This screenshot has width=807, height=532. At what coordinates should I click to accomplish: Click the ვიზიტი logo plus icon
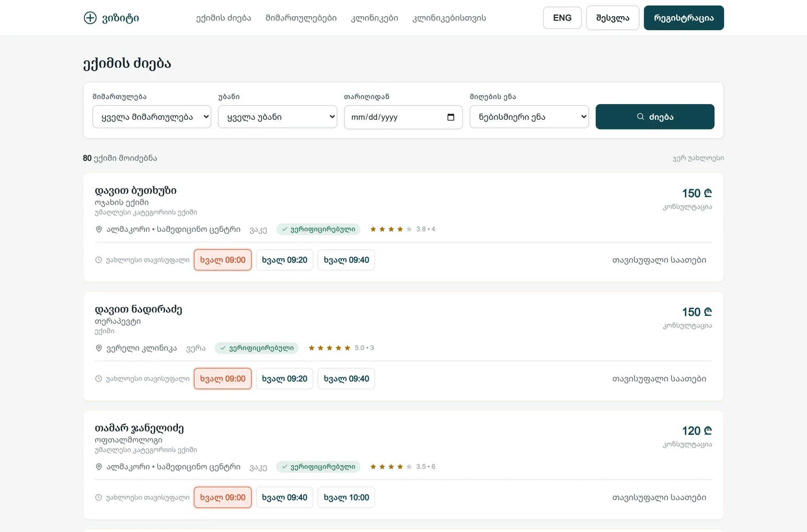click(90, 18)
